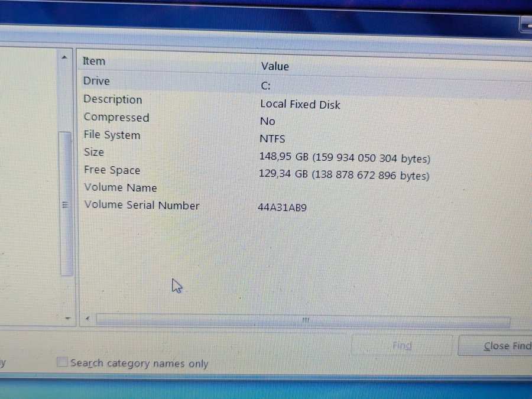The width and height of the screenshot is (532, 399).
Task: Click the left pane vertical scrollbar thumb
Action: [x=66, y=204]
